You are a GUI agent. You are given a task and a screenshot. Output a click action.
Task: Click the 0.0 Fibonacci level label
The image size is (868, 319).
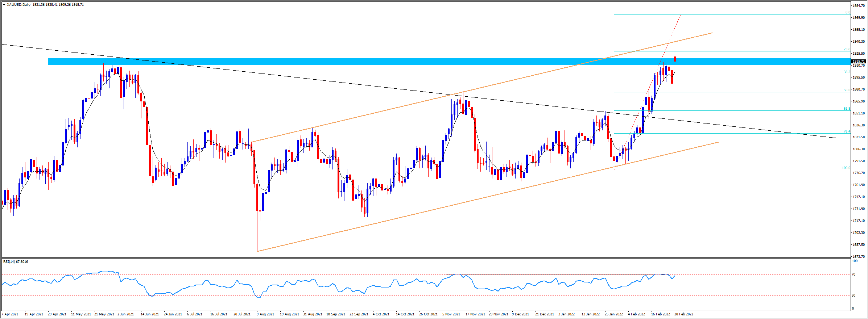tap(847, 12)
